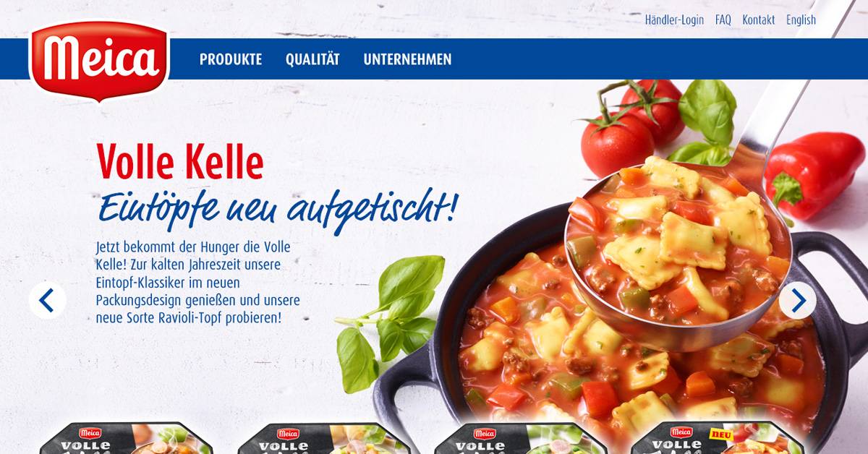Advance carousel with the right arrow

tap(798, 300)
